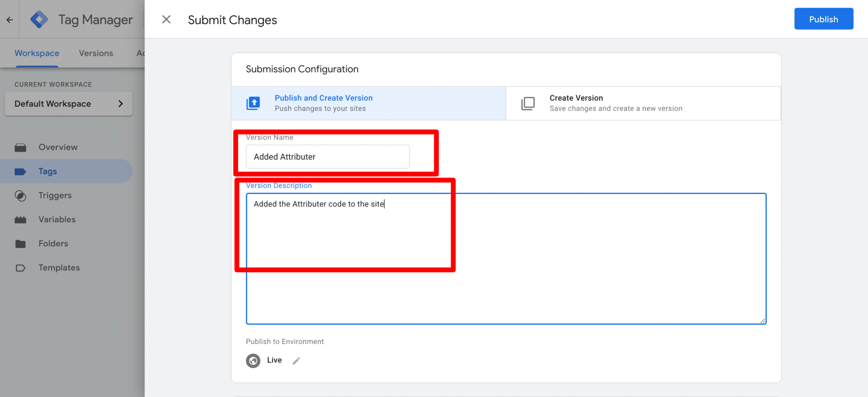Click the CURRENT WORKSPACE label
Image resolution: width=868 pixels, height=397 pixels.
coord(53,84)
